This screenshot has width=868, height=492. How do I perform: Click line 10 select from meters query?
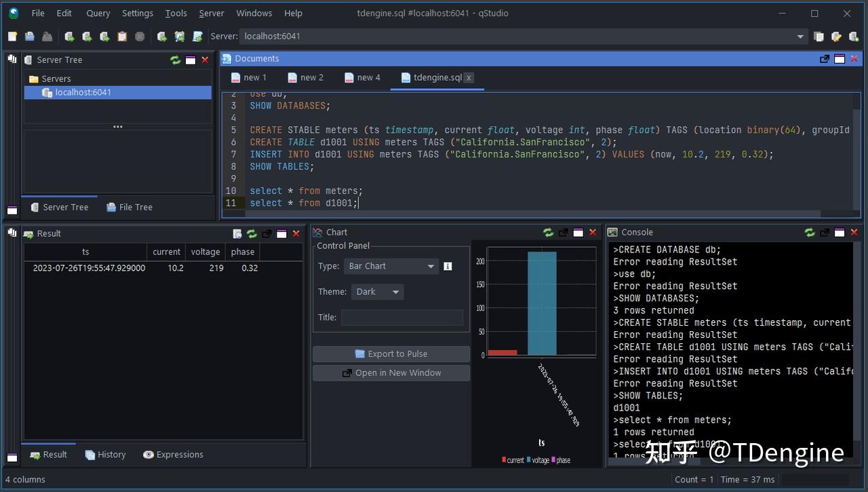pos(307,191)
